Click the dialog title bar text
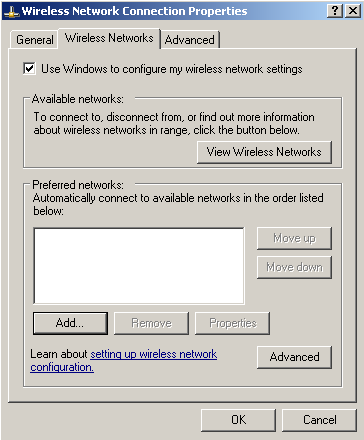Screen dimensions: 364x440 (134, 11)
